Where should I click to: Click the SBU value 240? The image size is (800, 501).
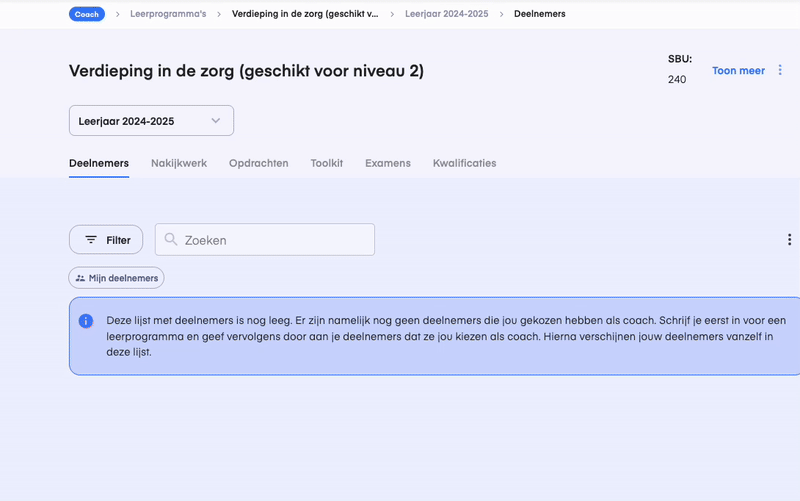click(x=677, y=80)
